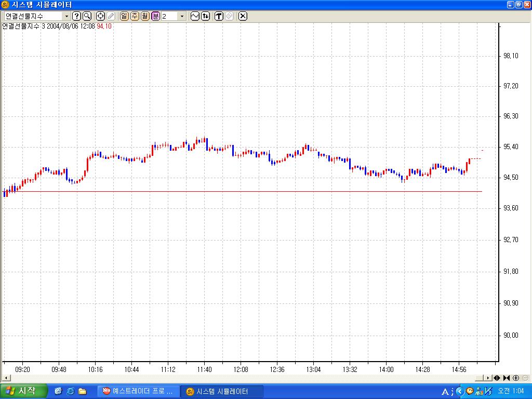Activate the crosshair cursor tool
The height and width of the screenshot is (399, 532).
(x=101, y=16)
